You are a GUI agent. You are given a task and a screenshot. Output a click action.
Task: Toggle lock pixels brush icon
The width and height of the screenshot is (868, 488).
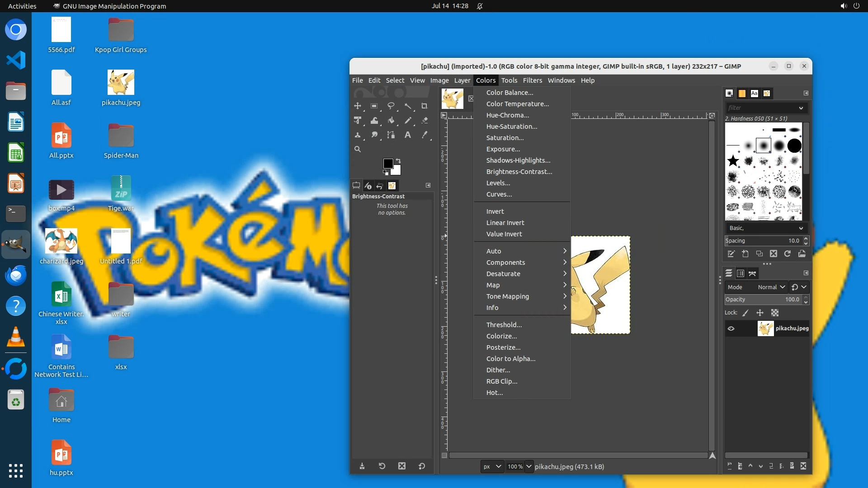coord(745,313)
